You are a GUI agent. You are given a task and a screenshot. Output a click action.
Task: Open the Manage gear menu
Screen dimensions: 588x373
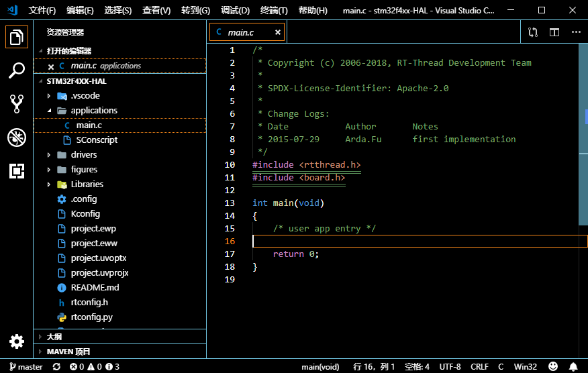(x=17, y=341)
